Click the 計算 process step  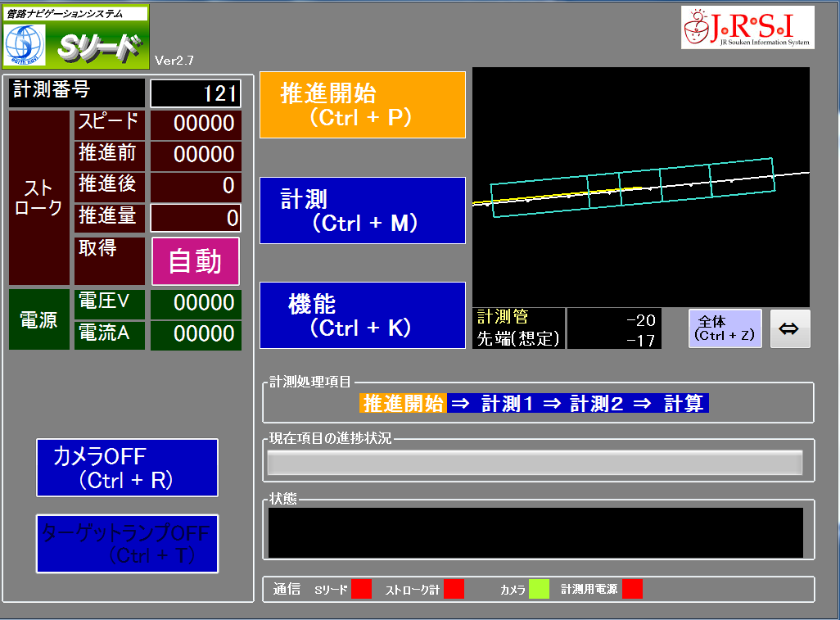[684, 403]
